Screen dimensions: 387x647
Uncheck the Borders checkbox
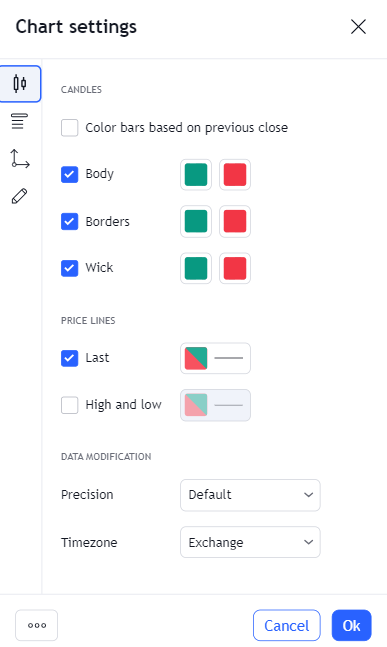tap(69, 222)
